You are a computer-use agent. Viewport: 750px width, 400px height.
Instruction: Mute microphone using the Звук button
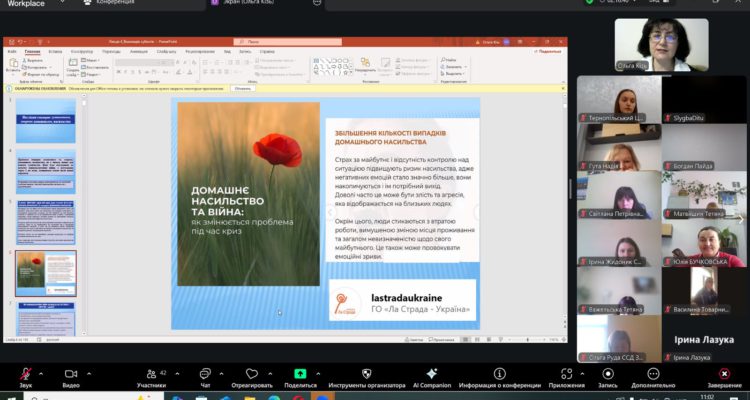coord(24,374)
